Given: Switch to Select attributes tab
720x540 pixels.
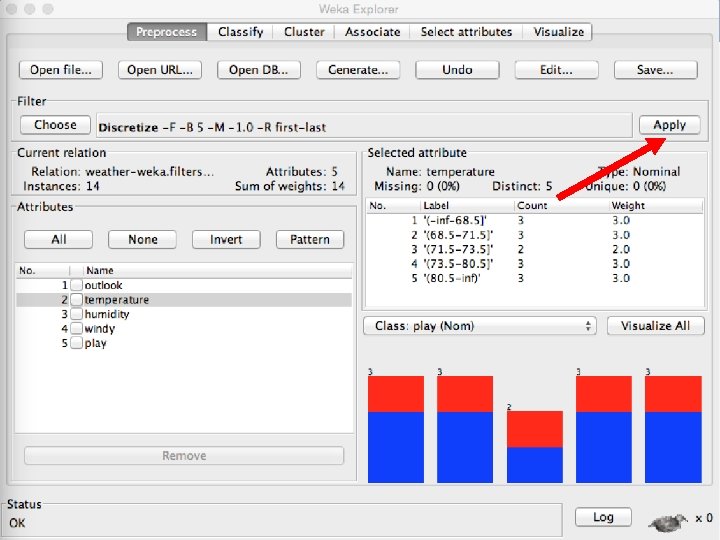Looking at the screenshot, I should click(x=466, y=32).
